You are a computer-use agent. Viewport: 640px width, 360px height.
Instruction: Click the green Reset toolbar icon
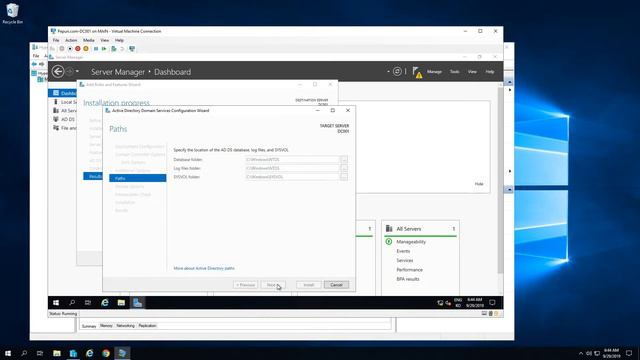point(104,49)
